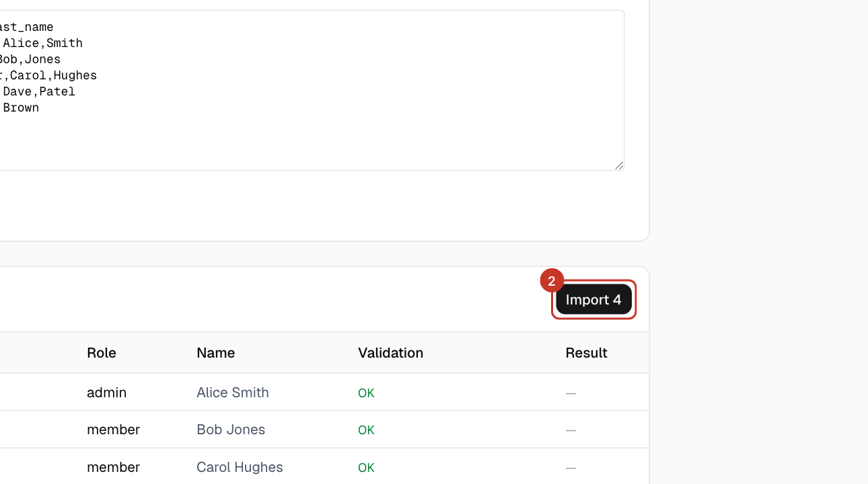Click the member role in Carol Hughes row
Screen dimensions: 868x484
click(114, 467)
